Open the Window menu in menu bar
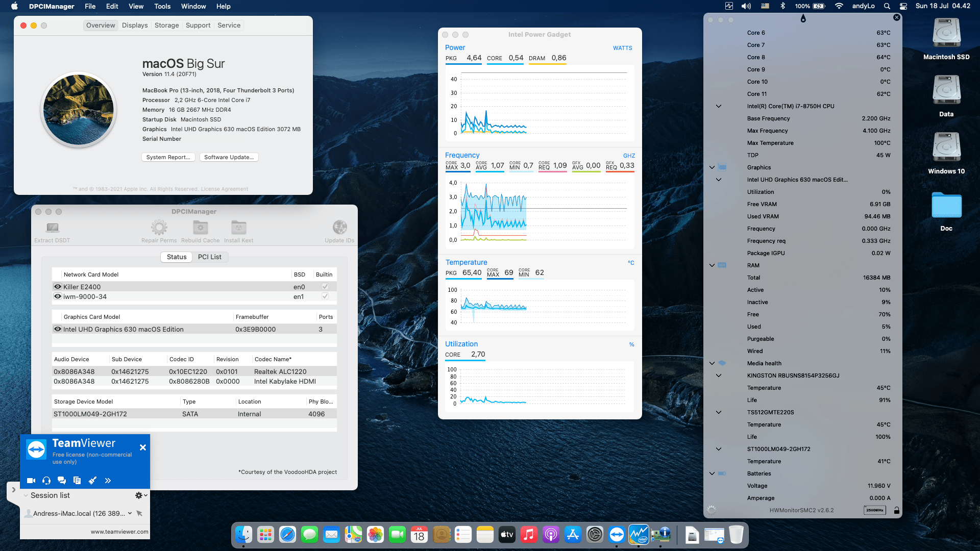 click(x=193, y=6)
